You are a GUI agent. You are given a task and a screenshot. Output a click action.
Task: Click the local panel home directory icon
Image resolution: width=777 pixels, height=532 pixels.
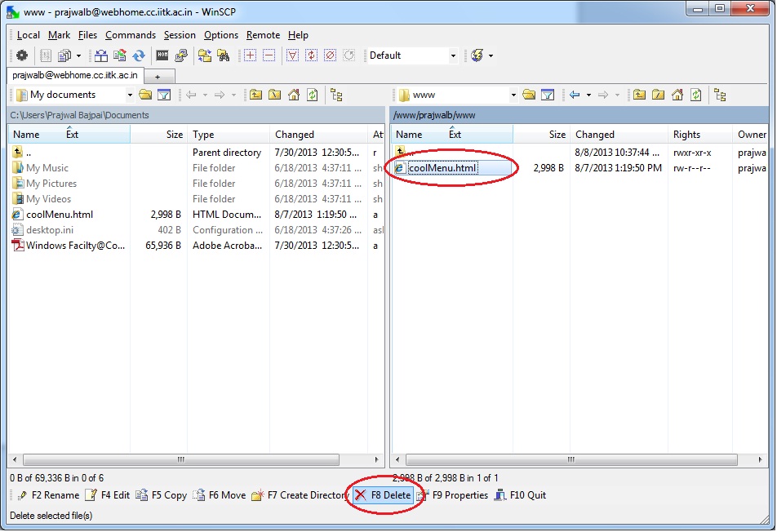294,94
